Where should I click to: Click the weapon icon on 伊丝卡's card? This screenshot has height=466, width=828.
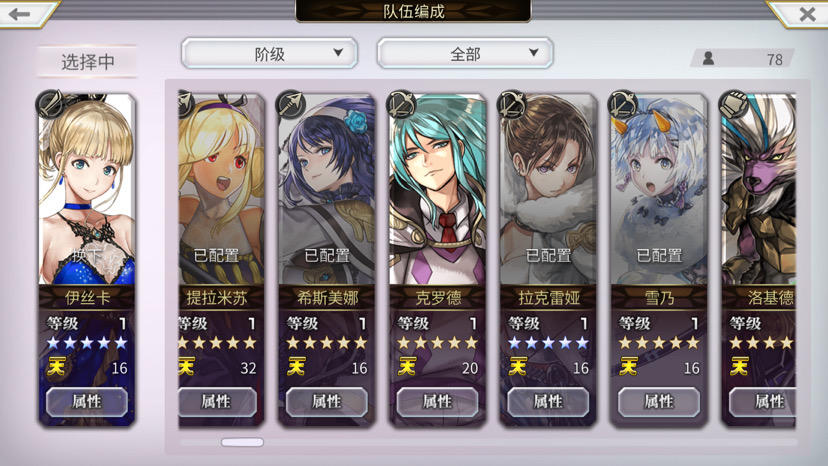[x=50, y=103]
